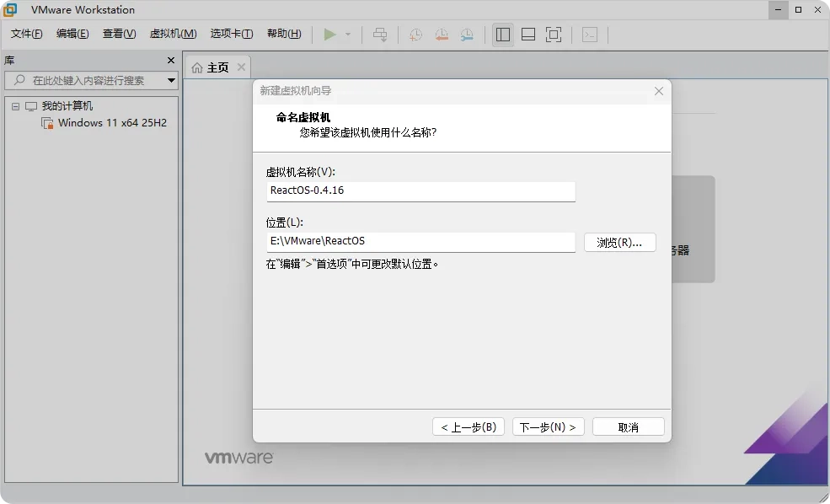
Task: Click the console view toolbar icon
Action: [590, 35]
